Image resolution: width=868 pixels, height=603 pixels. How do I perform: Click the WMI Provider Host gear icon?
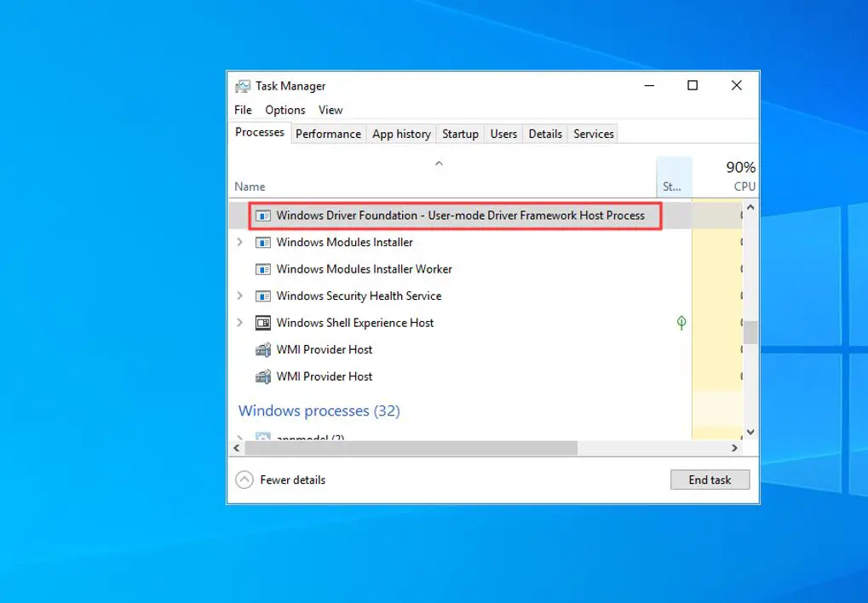tap(262, 349)
